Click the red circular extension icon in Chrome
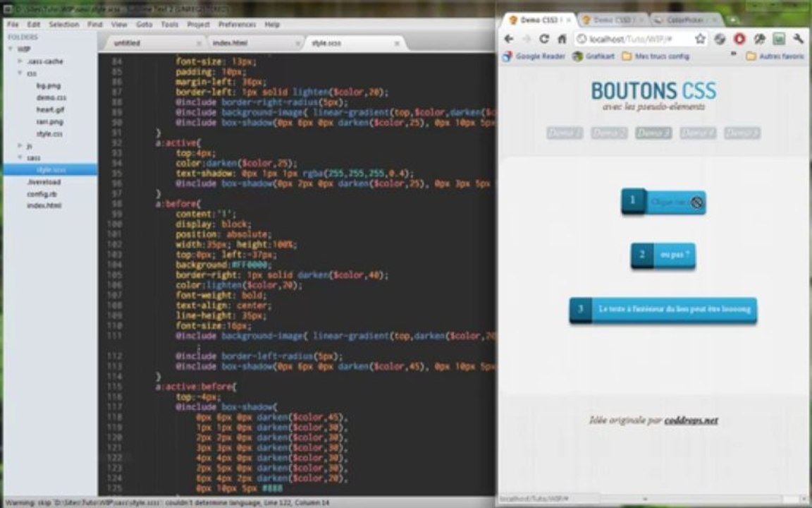This screenshot has height=508, width=812. point(739,39)
